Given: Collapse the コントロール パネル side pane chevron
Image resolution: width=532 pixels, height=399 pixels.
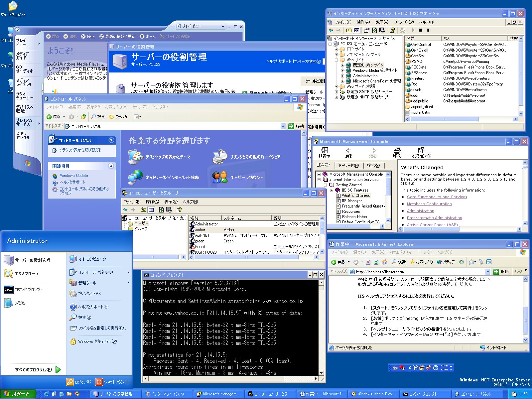Looking at the screenshot, I should [111, 140].
